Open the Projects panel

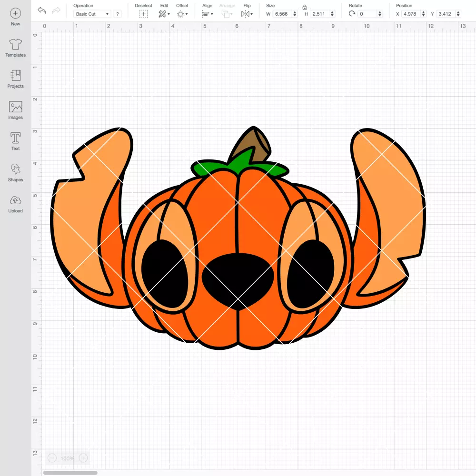[x=16, y=79]
